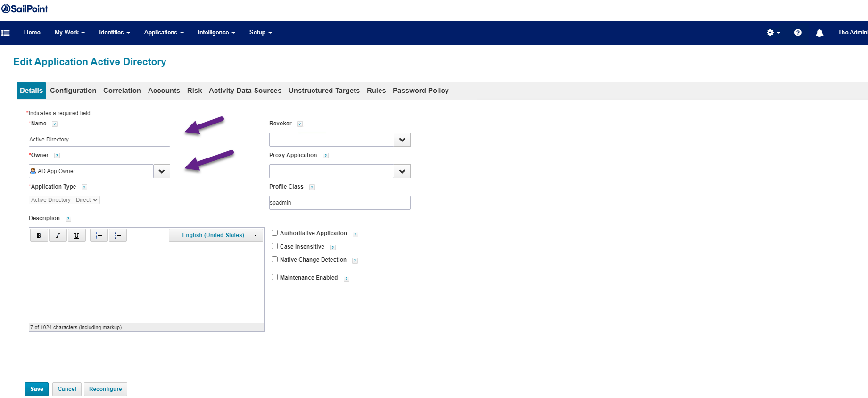The width and height of the screenshot is (868, 398).
Task: Switch to the Risk tab
Action: (x=194, y=91)
